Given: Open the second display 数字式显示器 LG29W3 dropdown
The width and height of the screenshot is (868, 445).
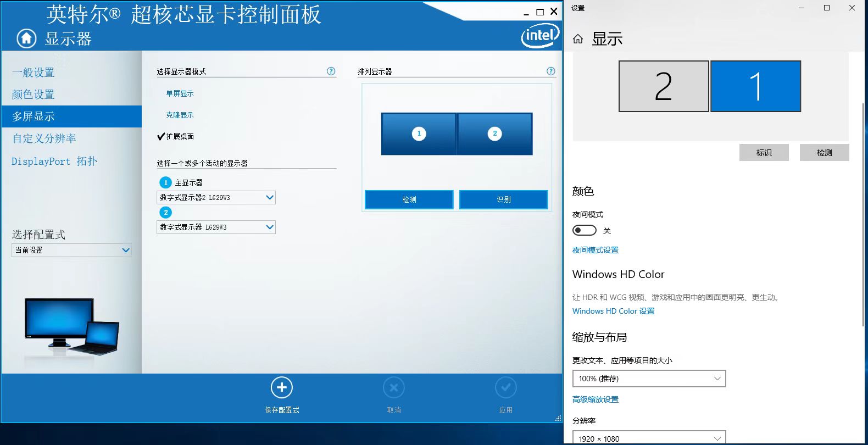Looking at the screenshot, I should tap(216, 227).
